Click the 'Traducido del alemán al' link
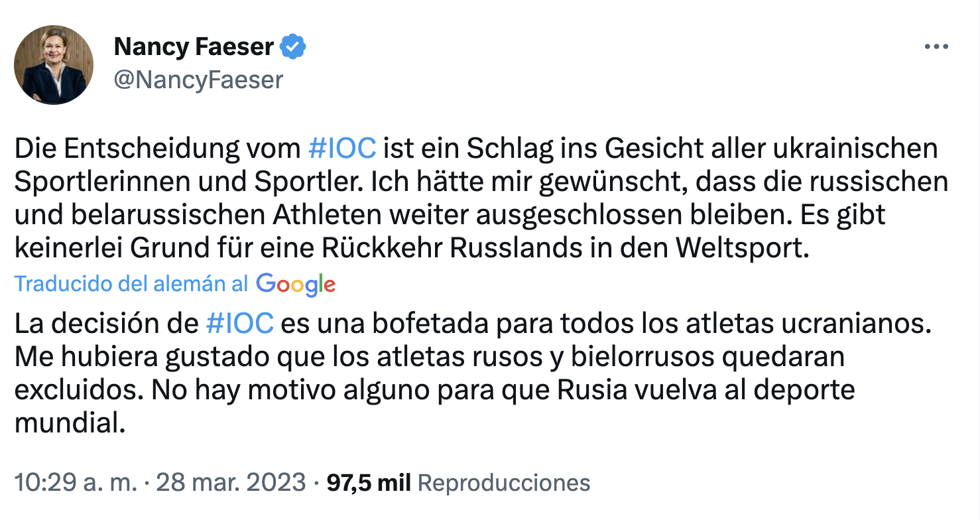The image size is (980, 520). click(131, 284)
